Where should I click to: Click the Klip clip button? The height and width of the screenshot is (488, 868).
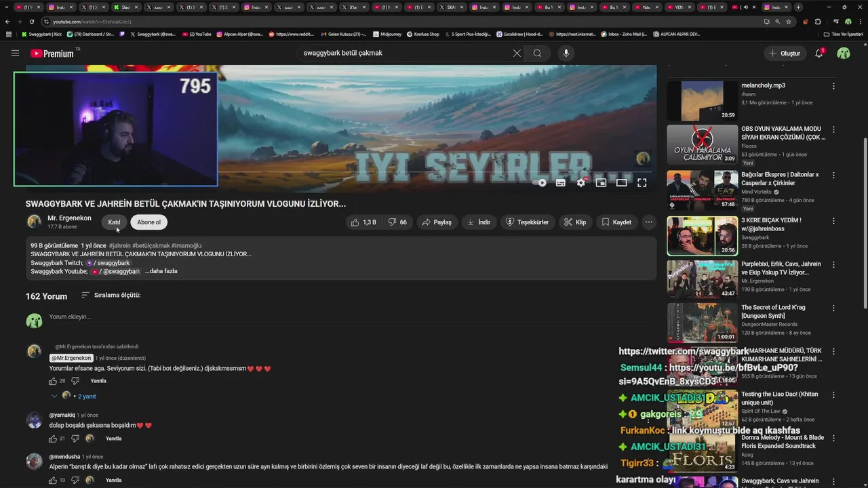pyautogui.click(x=575, y=222)
